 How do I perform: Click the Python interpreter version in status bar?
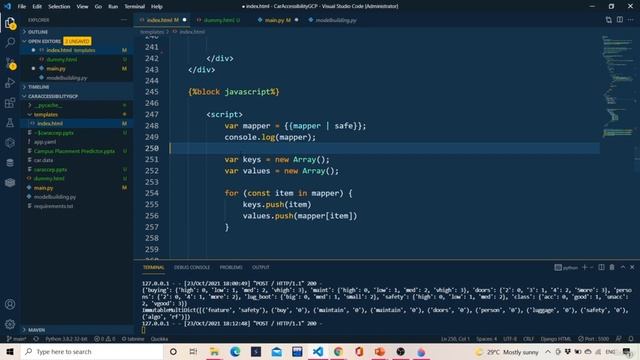(x=67, y=339)
